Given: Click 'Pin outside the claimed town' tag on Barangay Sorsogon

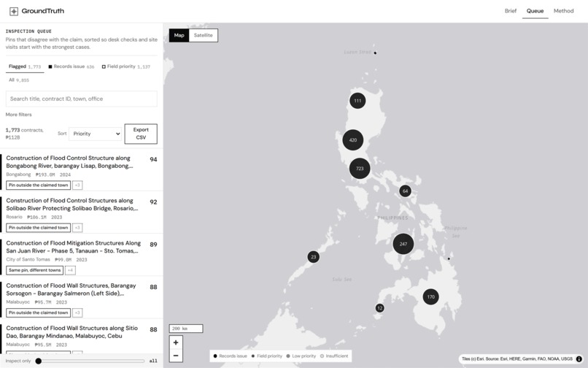Looking at the screenshot, I should [38, 313].
